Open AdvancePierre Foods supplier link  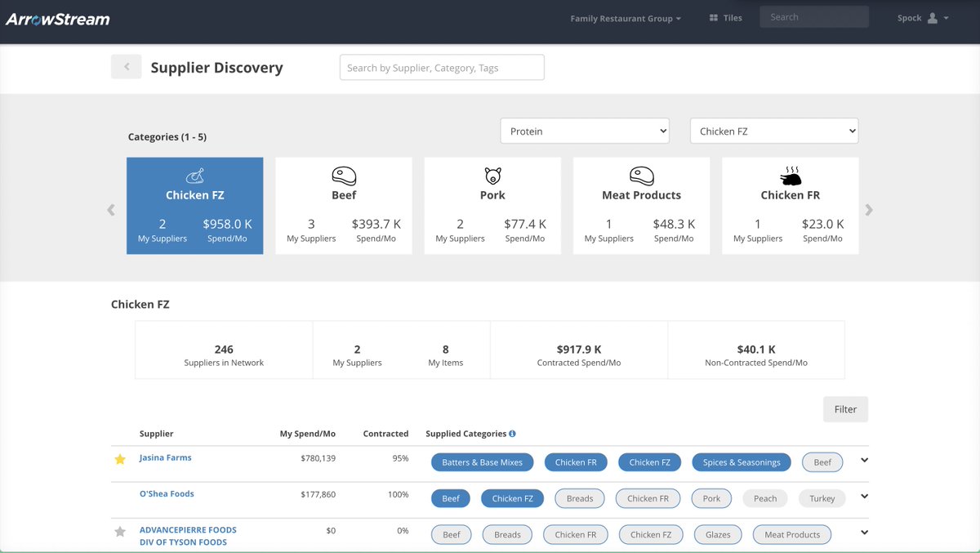click(188, 536)
